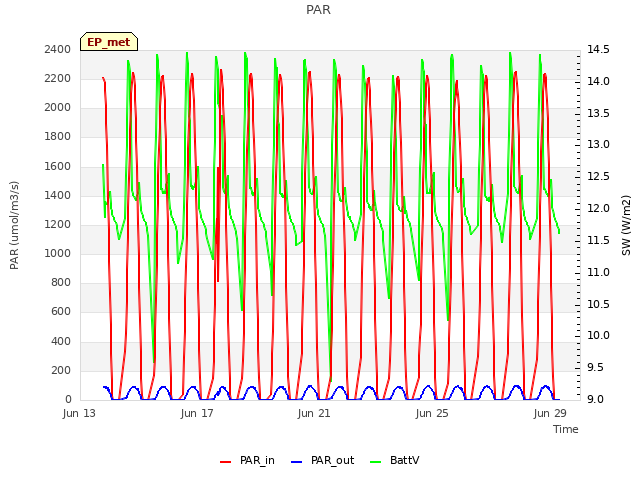Click the 1600 left-axis tick label
Image resolution: width=640 pixels, height=480 pixels.
tap(58, 167)
